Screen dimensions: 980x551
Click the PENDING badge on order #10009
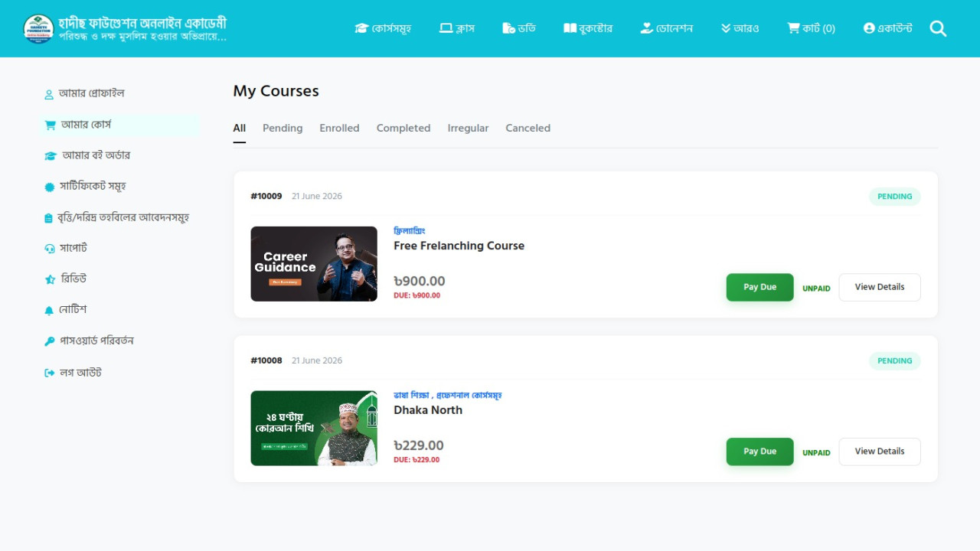pos(894,197)
